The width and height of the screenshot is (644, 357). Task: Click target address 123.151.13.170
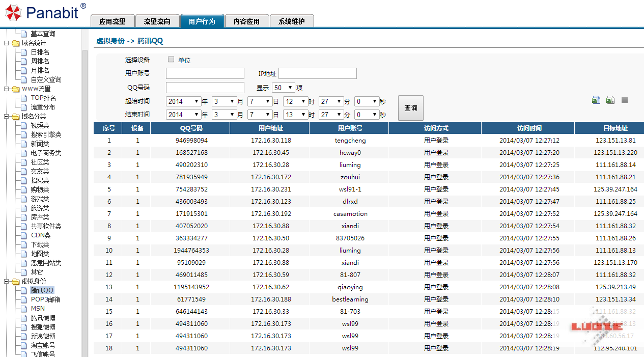pos(615,263)
